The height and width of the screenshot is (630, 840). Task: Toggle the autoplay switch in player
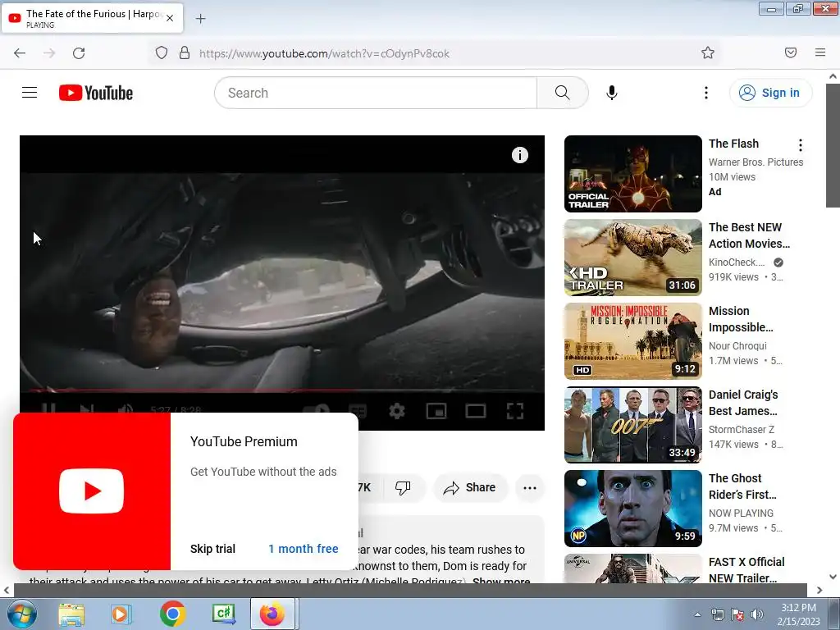tap(317, 411)
